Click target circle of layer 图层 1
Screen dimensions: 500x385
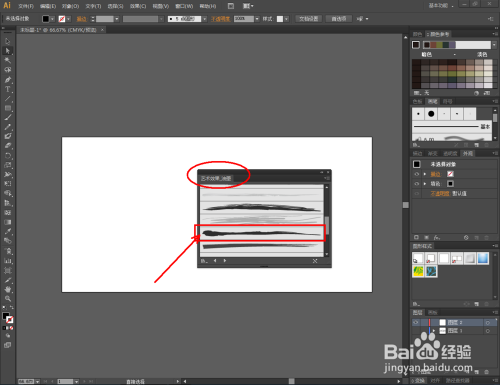(x=488, y=331)
